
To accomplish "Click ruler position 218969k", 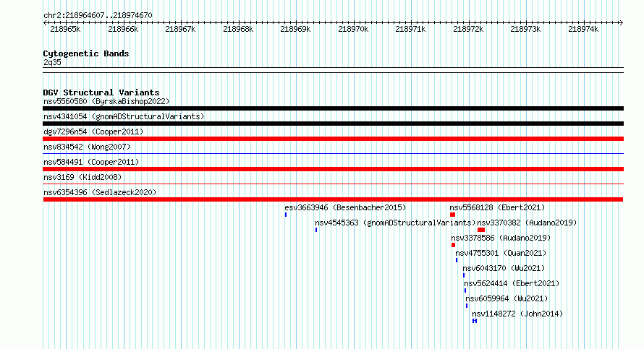I will pos(295,30).
